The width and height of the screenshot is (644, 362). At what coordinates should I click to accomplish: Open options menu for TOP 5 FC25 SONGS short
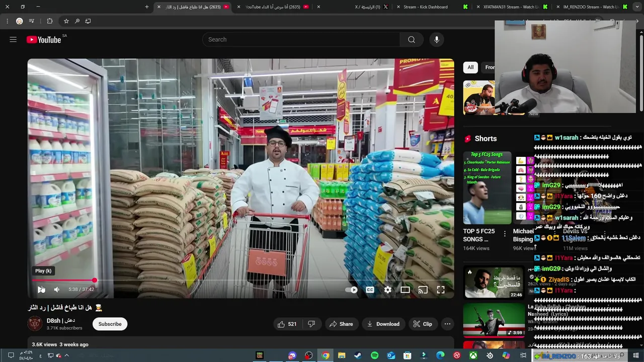coord(505,234)
